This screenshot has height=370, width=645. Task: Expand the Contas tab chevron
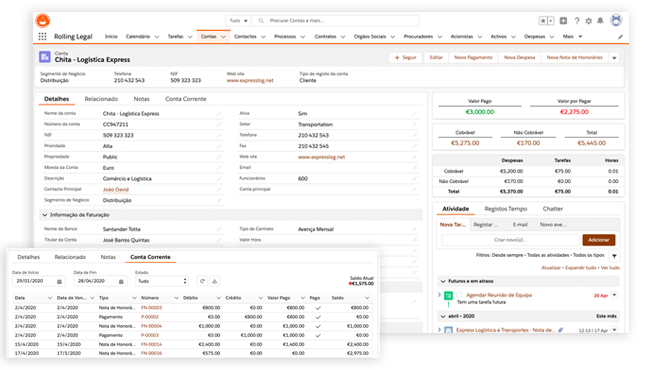click(x=223, y=37)
